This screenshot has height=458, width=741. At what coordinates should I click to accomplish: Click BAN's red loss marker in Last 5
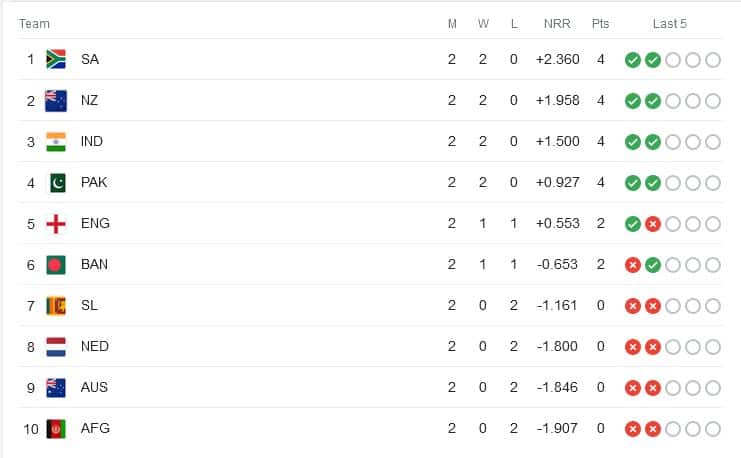click(633, 265)
